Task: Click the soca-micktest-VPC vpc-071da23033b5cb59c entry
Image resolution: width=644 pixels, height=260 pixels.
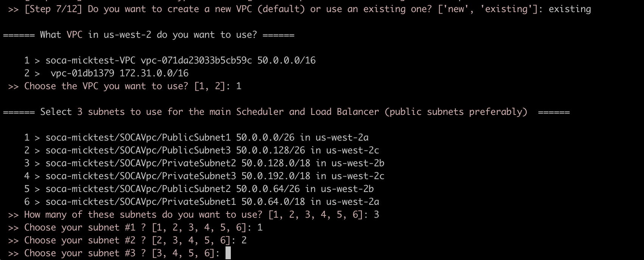Action: (148, 60)
